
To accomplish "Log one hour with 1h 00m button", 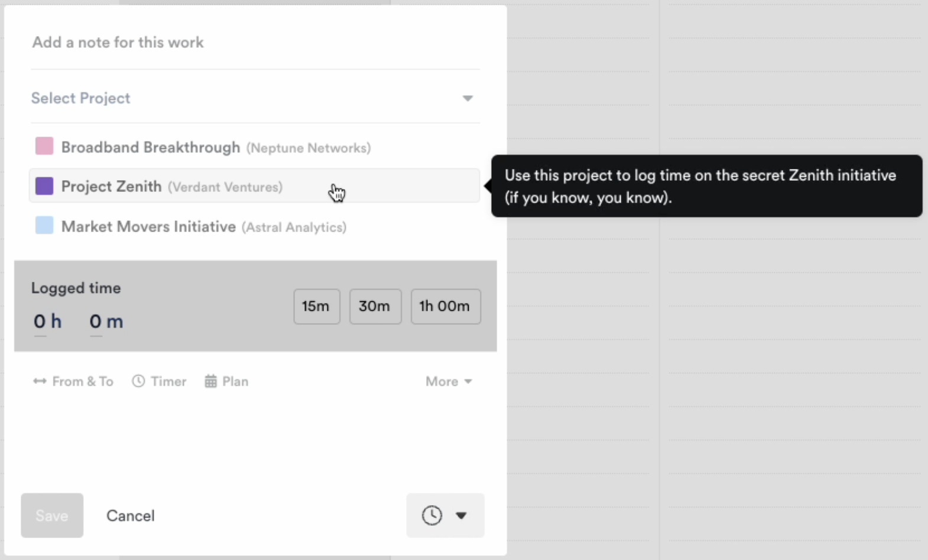I will click(445, 307).
